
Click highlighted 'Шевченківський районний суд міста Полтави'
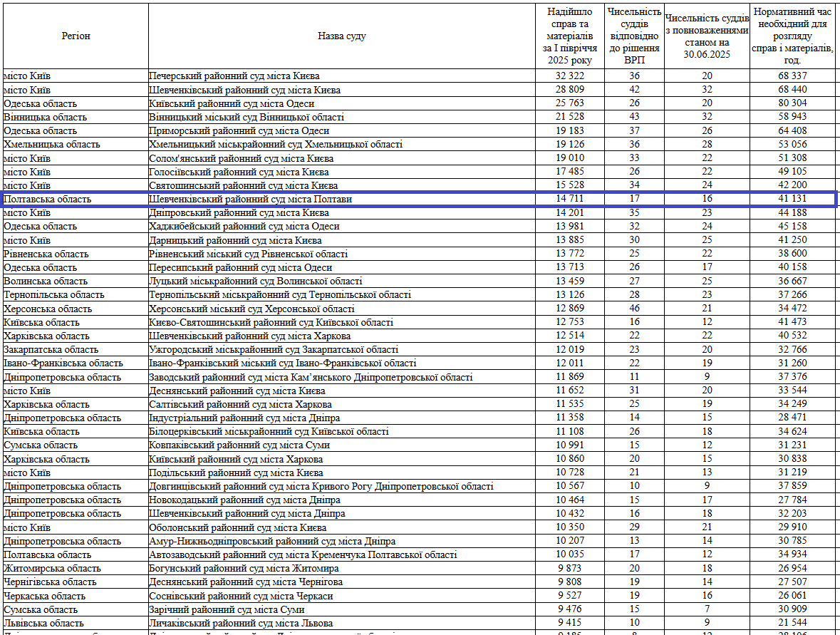point(250,199)
